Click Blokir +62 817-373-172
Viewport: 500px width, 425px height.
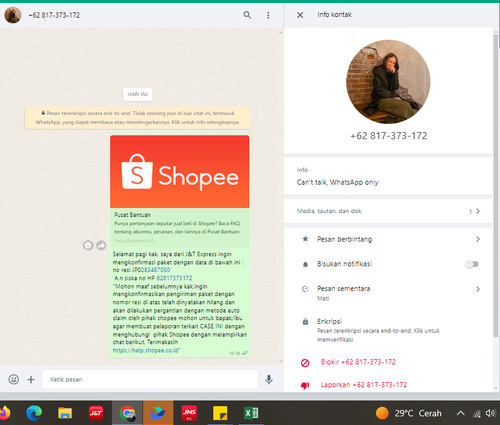358,362
